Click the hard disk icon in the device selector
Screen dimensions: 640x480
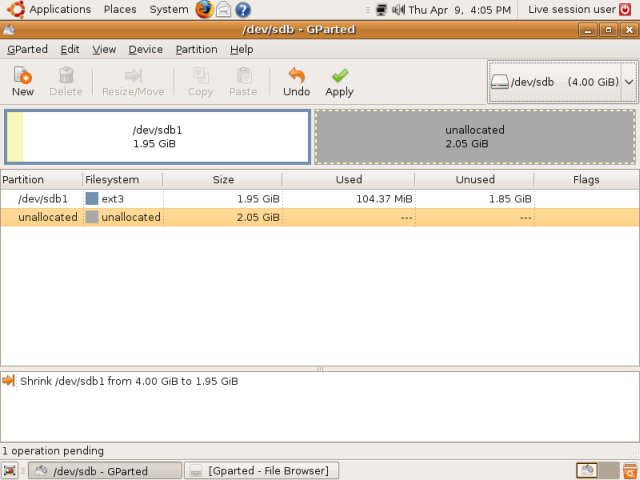tap(500, 82)
